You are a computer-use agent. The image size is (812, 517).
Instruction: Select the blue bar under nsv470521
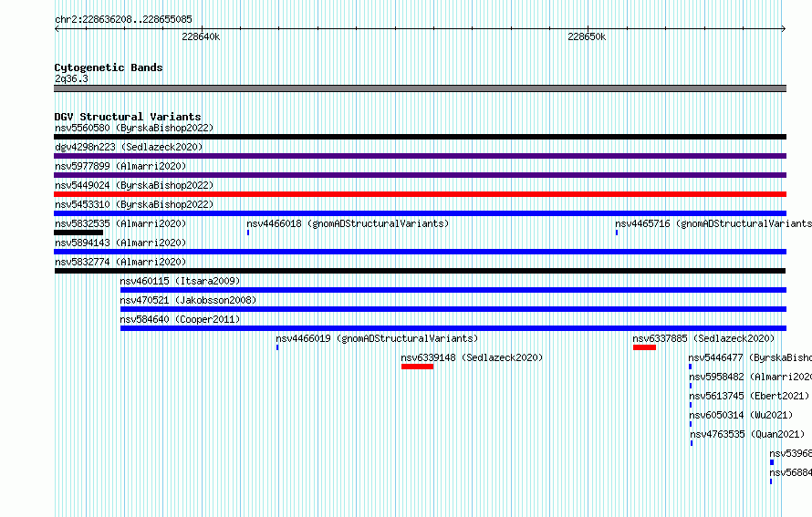(x=453, y=309)
